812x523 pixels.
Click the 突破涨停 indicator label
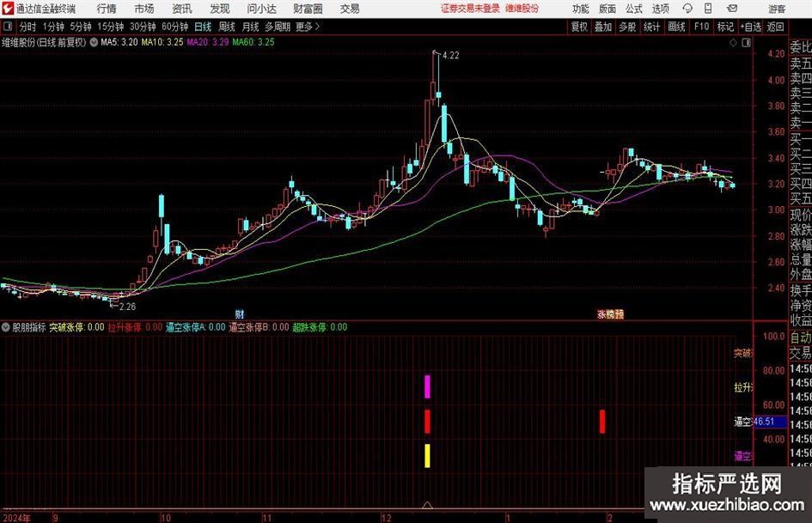click(x=76, y=327)
